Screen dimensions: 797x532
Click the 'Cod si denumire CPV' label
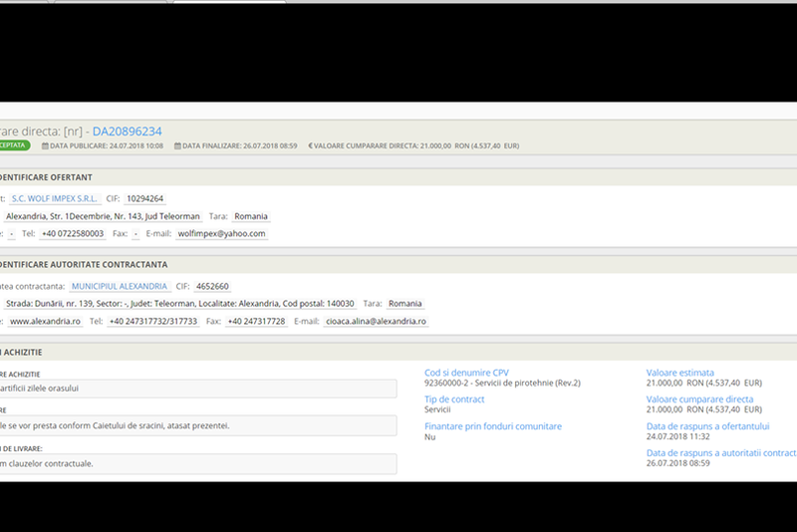(465, 373)
